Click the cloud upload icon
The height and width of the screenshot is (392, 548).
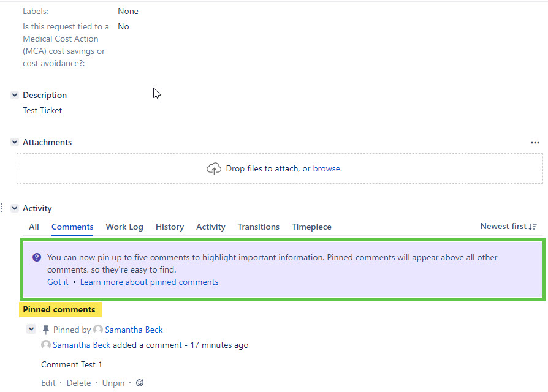(213, 168)
